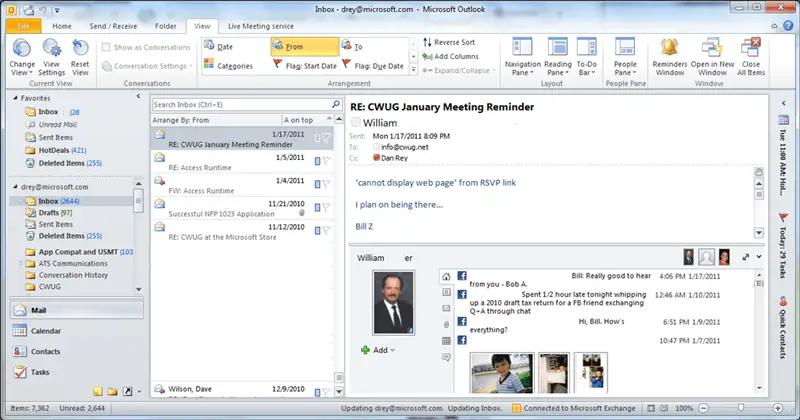Click the Reset View icon
The height and width of the screenshot is (420, 800).
[x=80, y=48]
